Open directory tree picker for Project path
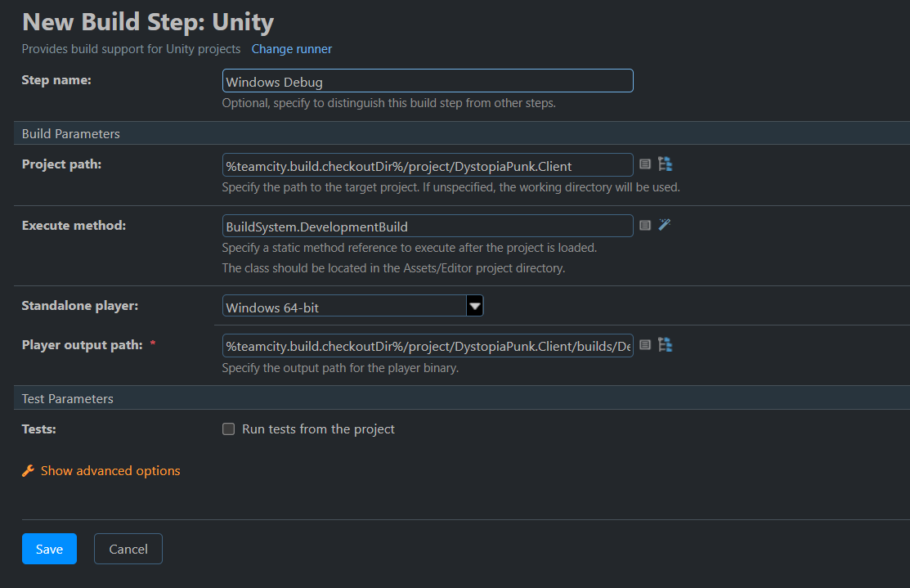 point(665,164)
